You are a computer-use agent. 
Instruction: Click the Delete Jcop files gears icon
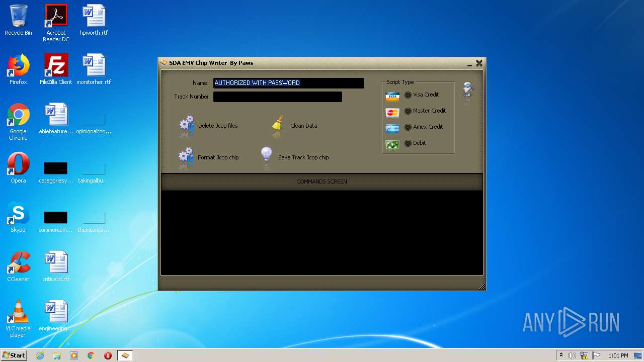pyautogui.click(x=187, y=126)
